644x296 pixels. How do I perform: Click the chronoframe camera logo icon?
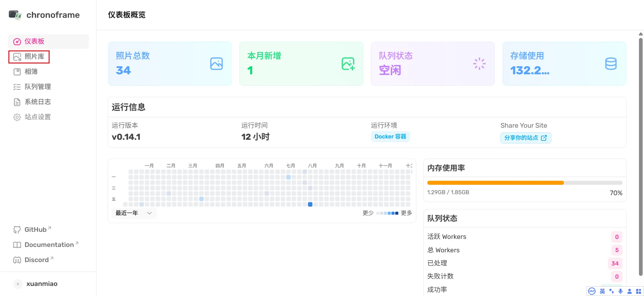(15, 15)
